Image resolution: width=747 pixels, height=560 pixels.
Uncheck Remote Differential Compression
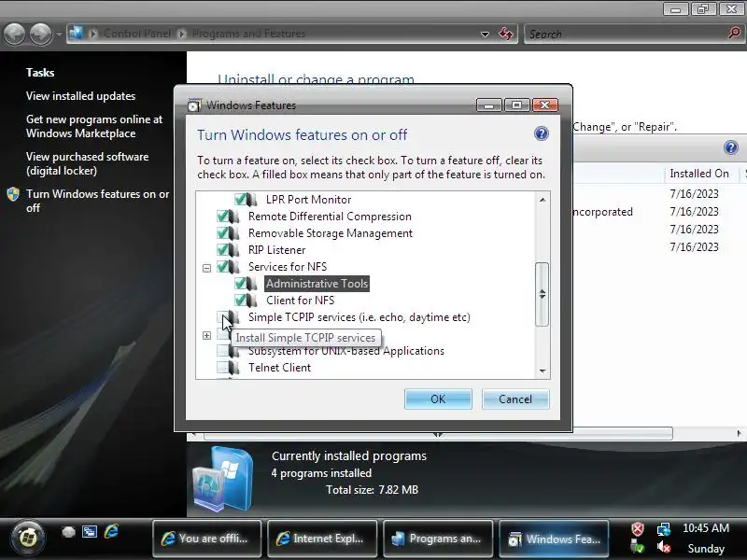(x=222, y=217)
